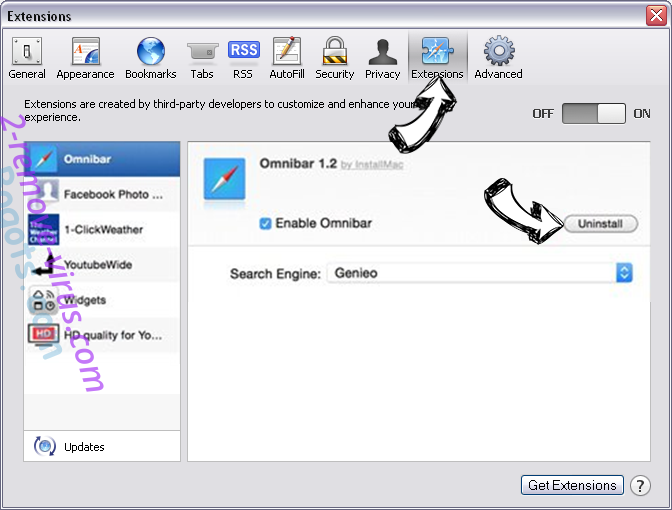Image resolution: width=672 pixels, height=510 pixels.
Task: Open the General preferences icon
Action: (x=27, y=51)
